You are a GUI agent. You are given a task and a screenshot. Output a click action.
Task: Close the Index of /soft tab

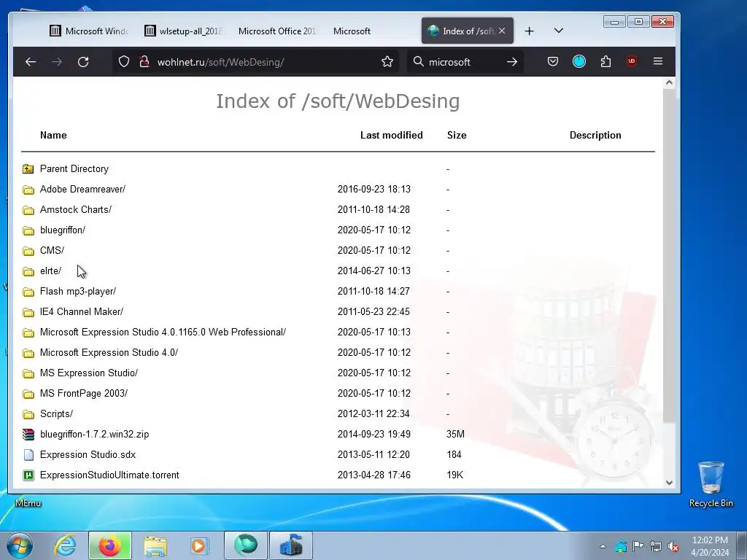pos(502,31)
